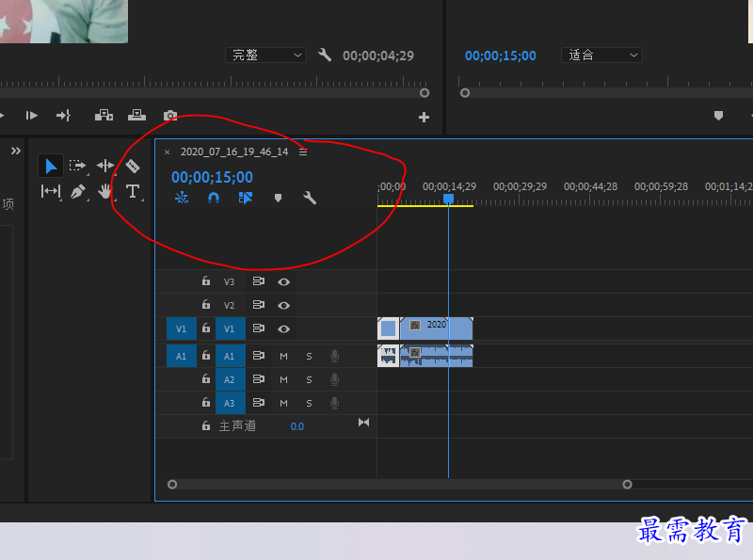The width and height of the screenshot is (753, 560).
Task: Toggle V1 source patching button
Action: tap(182, 329)
